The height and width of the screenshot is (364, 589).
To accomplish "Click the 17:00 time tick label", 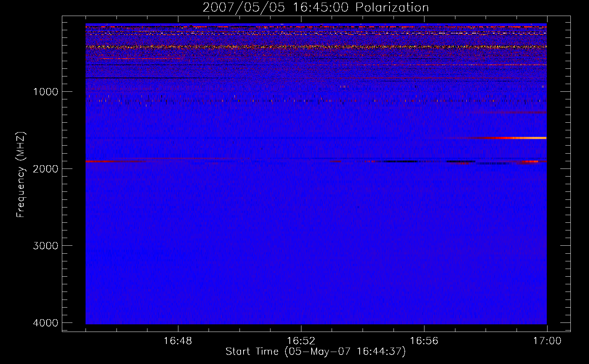I will 547,341.
